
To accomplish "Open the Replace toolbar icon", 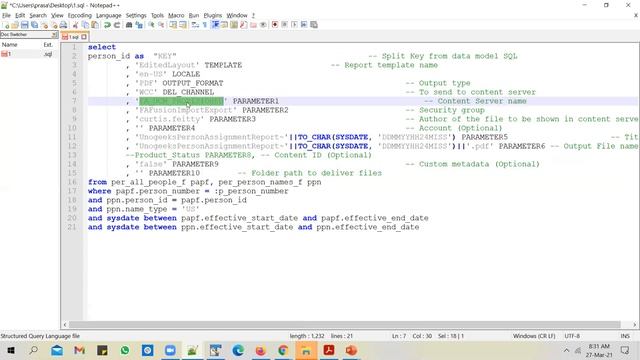I will click(x=139, y=25).
